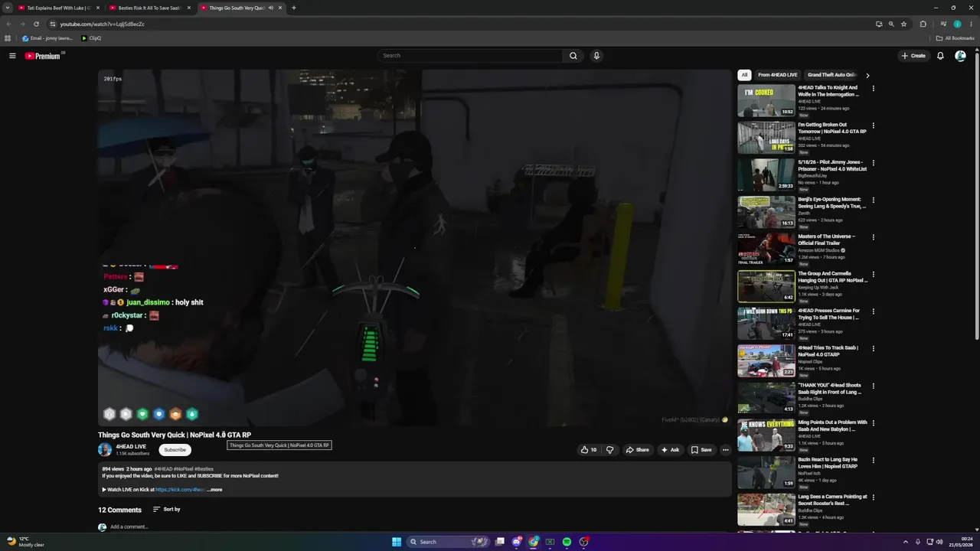Click the #4HEAD hashtag link
Image resolution: width=980 pixels, height=551 pixels.
point(163,469)
